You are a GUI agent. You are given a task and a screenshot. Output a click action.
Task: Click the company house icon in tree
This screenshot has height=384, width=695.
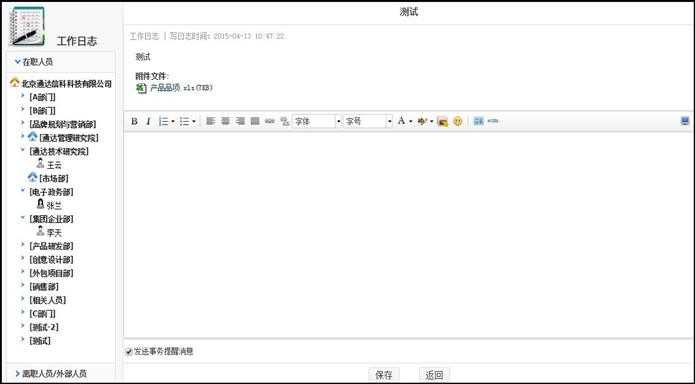15,82
